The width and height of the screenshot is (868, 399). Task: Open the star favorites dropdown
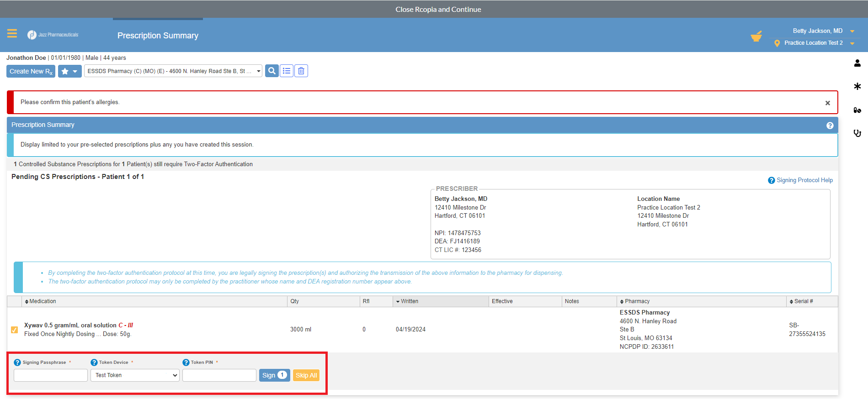click(x=70, y=71)
